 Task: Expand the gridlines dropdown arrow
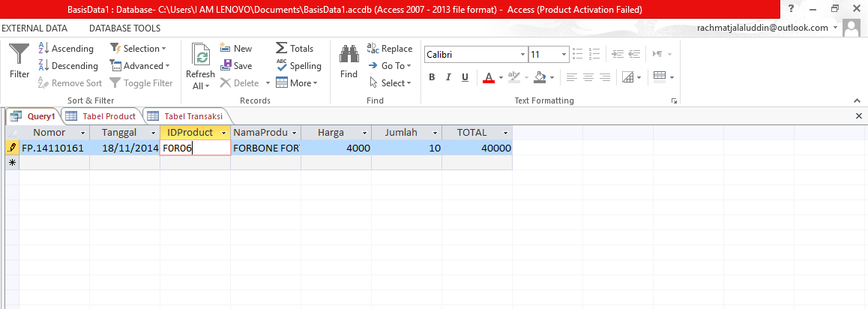[640, 77]
